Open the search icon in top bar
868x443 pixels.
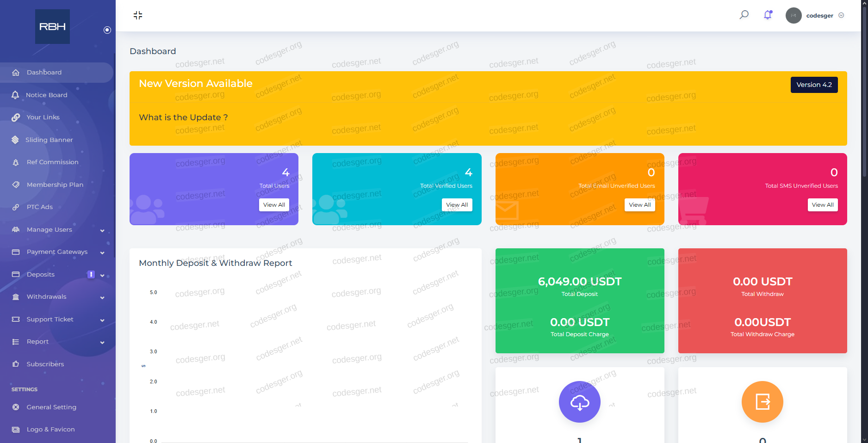[x=744, y=15]
